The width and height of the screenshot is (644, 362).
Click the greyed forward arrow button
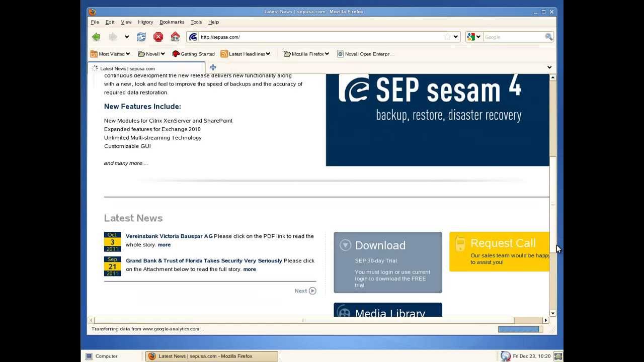[113, 37]
